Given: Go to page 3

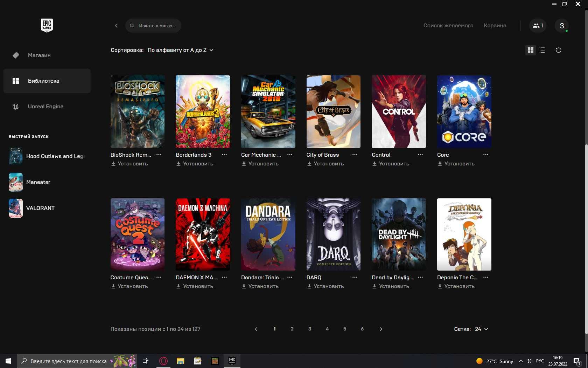Looking at the screenshot, I should pos(310,329).
